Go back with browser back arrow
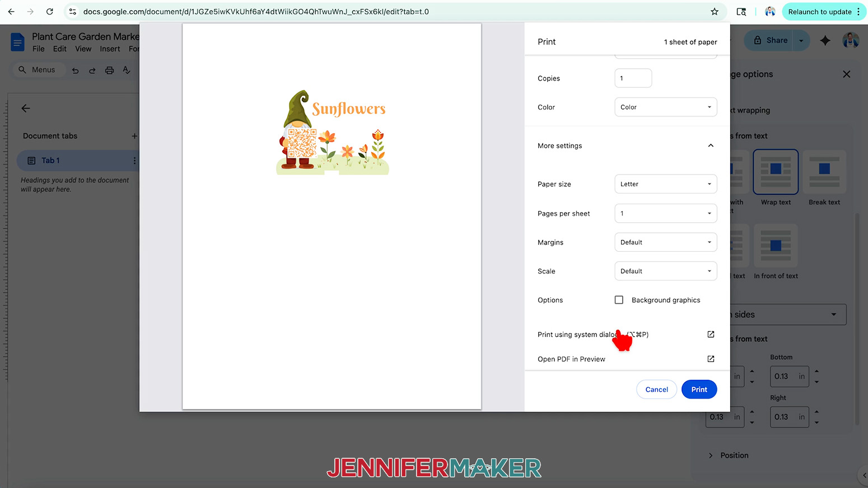 coord(11,11)
